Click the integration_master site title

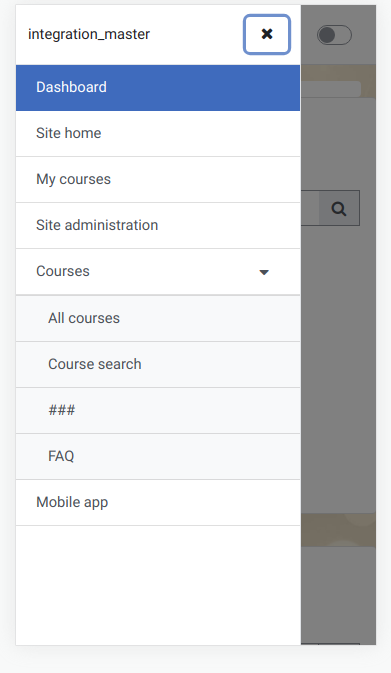pyautogui.click(x=89, y=34)
